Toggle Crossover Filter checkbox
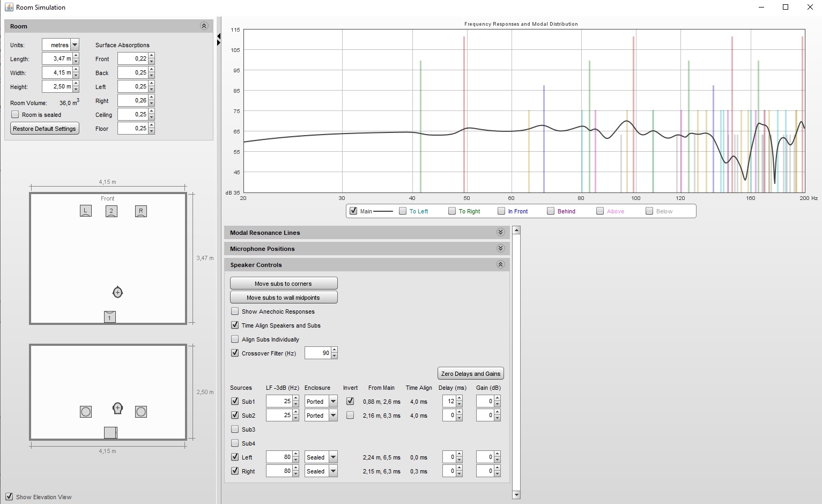 [x=235, y=353]
